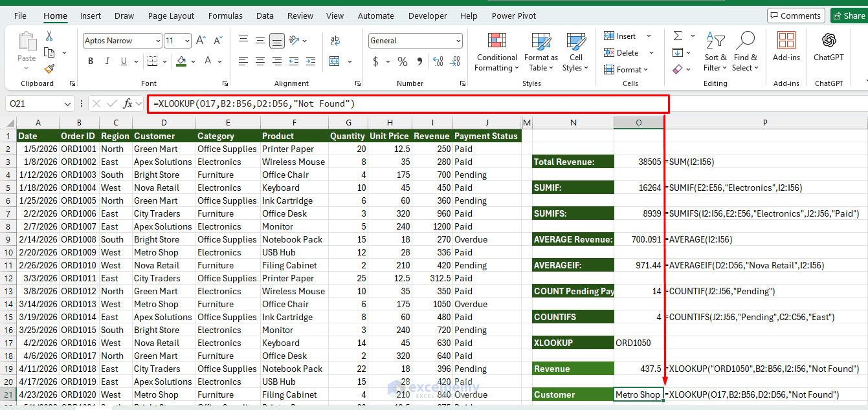Open the font name dropdown
The width and height of the screenshot is (868, 410).
pyautogui.click(x=158, y=41)
